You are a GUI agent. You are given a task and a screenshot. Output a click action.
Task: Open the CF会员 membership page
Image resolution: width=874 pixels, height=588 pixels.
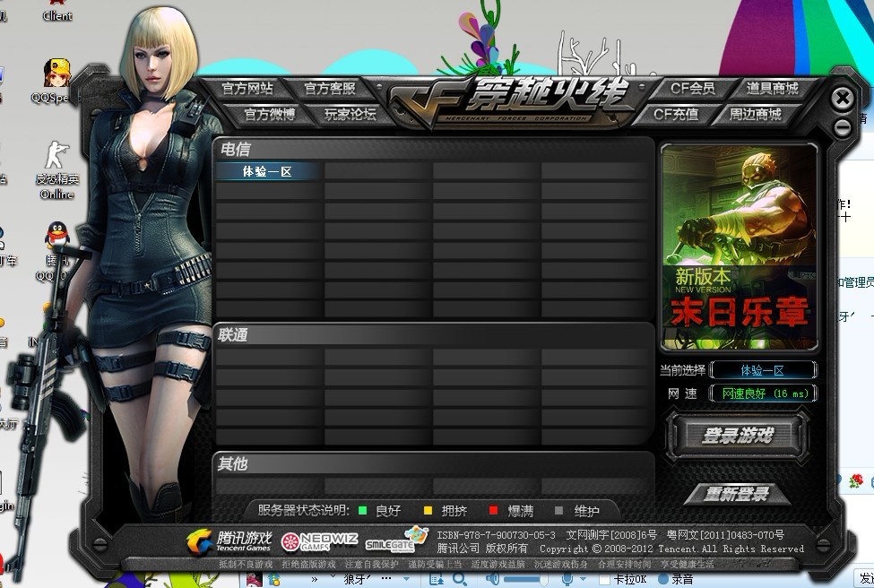point(692,89)
